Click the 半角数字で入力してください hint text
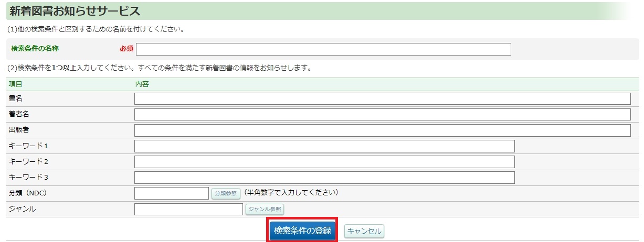Screen dimensions: 644x242 point(291,193)
